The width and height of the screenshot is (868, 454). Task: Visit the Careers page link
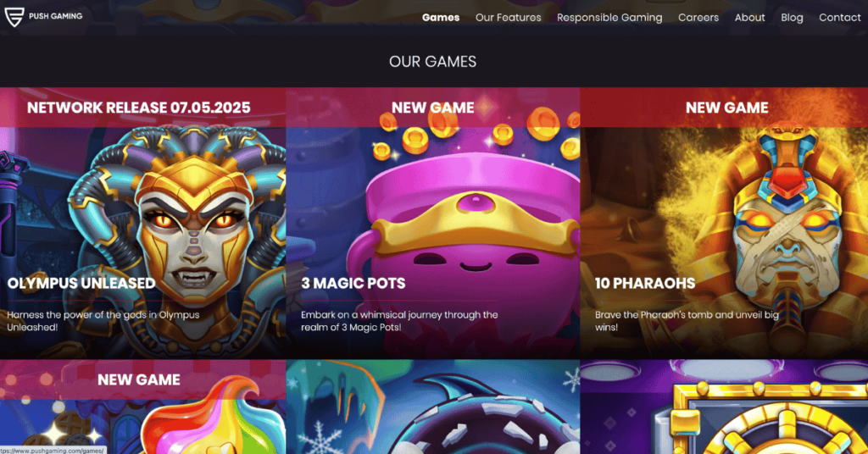[x=698, y=17]
